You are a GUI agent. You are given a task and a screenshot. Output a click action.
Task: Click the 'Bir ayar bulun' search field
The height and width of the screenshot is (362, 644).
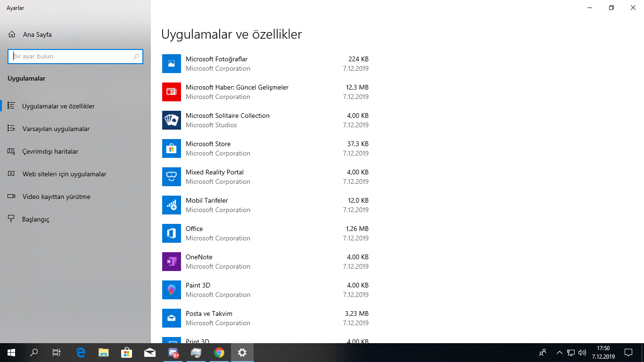click(x=75, y=56)
